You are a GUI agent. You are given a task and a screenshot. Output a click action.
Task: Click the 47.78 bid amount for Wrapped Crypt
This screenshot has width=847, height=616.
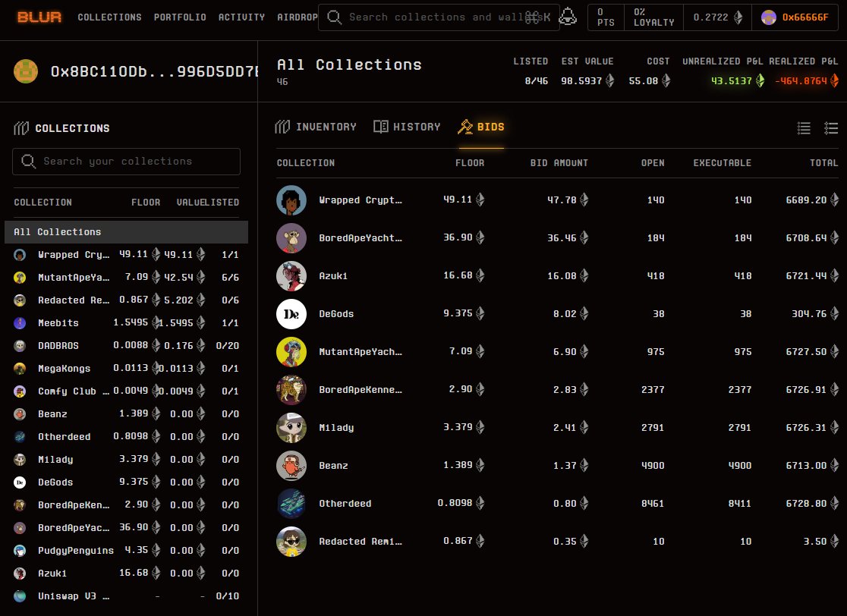click(562, 200)
